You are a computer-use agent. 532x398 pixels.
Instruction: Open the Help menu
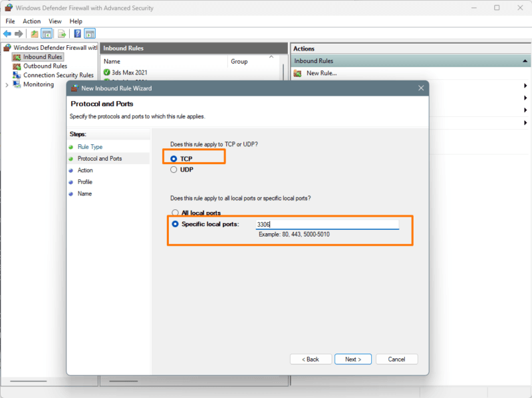76,21
